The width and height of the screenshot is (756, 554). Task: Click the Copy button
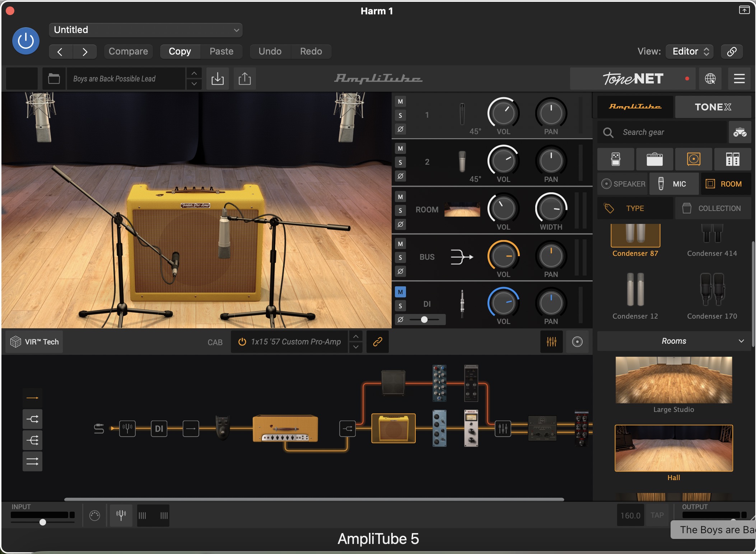click(180, 52)
